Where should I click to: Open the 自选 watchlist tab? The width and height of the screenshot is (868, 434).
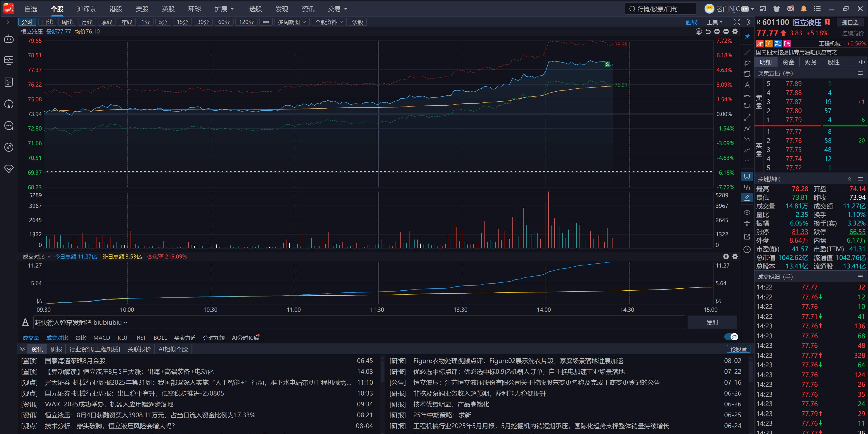[x=31, y=9]
